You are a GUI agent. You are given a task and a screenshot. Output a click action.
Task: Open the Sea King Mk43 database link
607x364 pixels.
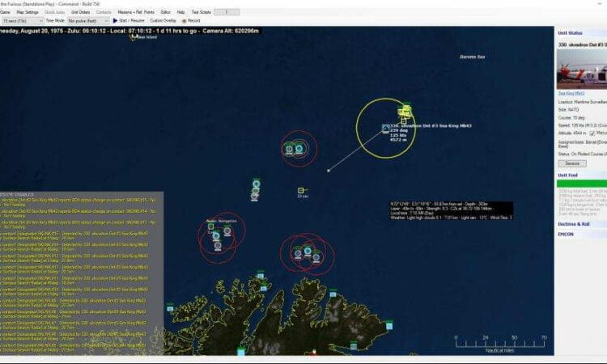click(571, 93)
